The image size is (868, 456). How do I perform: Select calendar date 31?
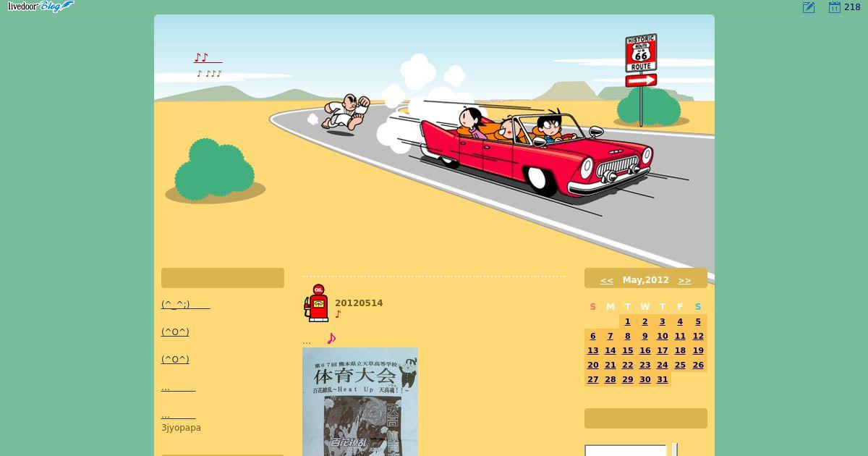click(662, 379)
